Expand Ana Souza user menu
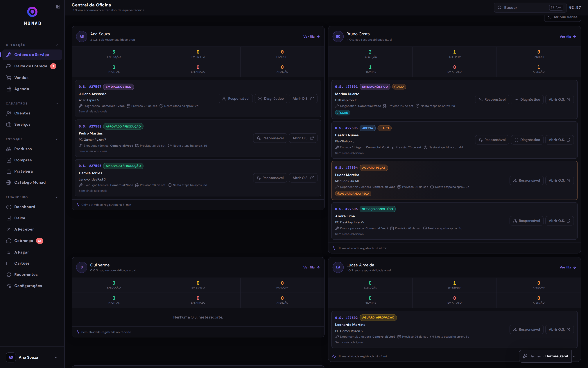The image size is (588, 368). pyautogui.click(x=32, y=357)
